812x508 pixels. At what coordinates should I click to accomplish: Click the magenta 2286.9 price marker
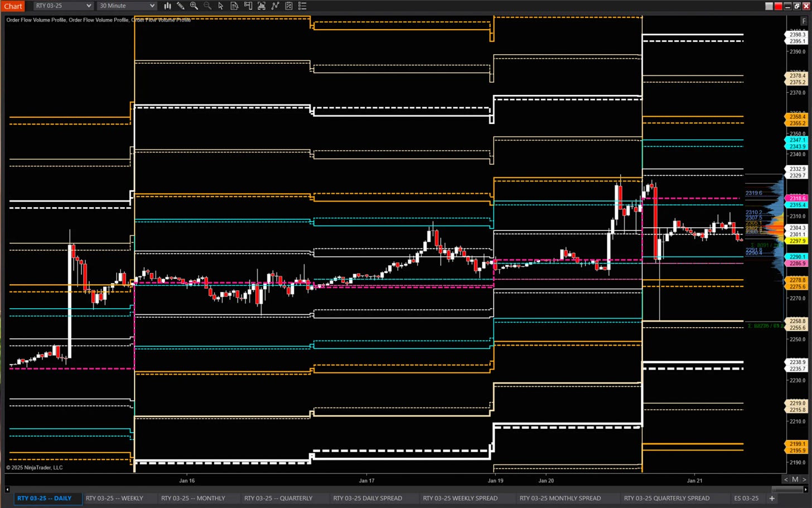coord(796,263)
